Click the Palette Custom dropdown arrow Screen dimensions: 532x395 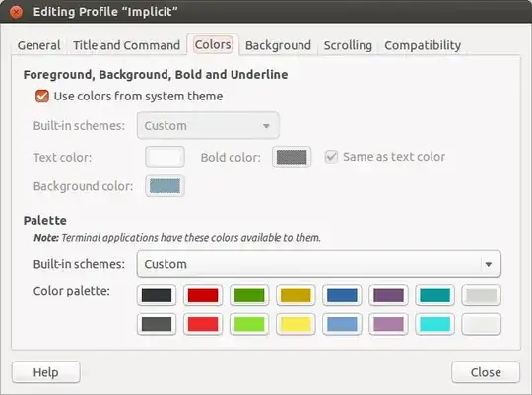click(489, 264)
